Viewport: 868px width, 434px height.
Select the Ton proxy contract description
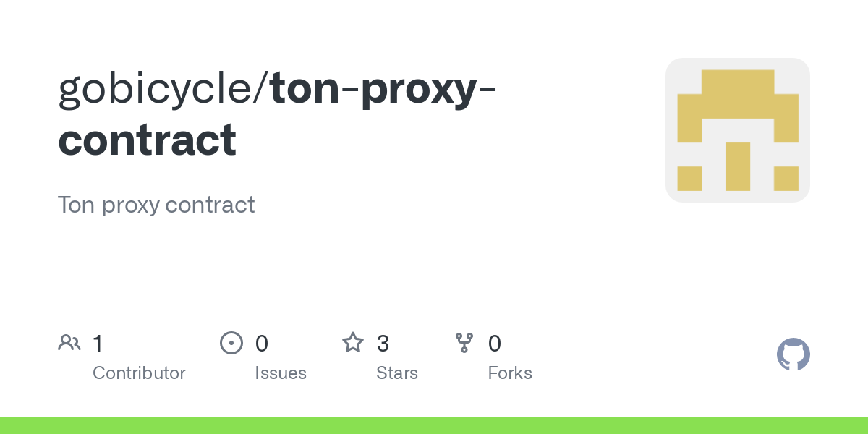156,205
